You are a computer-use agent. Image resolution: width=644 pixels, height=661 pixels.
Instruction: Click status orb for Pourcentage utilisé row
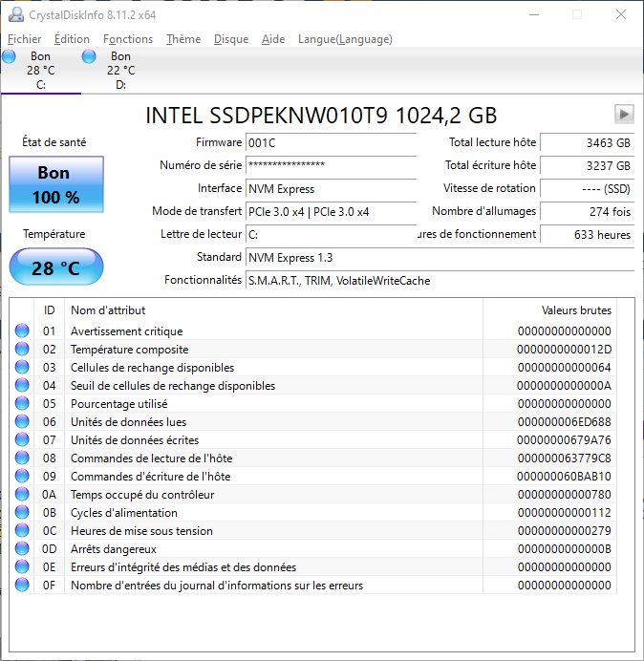pyautogui.click(x=22, y=404)
